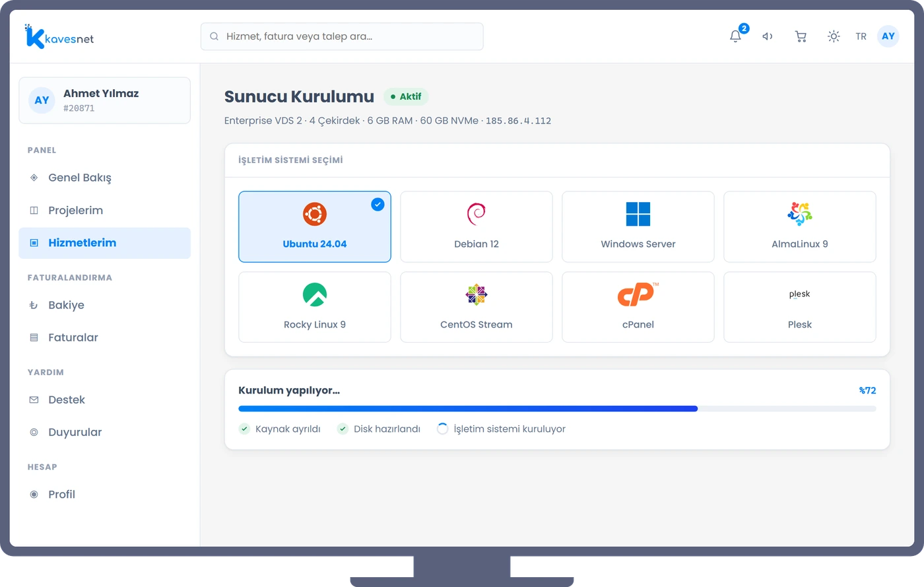This screenshot has width=924, height=587.
Task: Click the Hizmetlerim square icon
Action: (x=34, y=243)
